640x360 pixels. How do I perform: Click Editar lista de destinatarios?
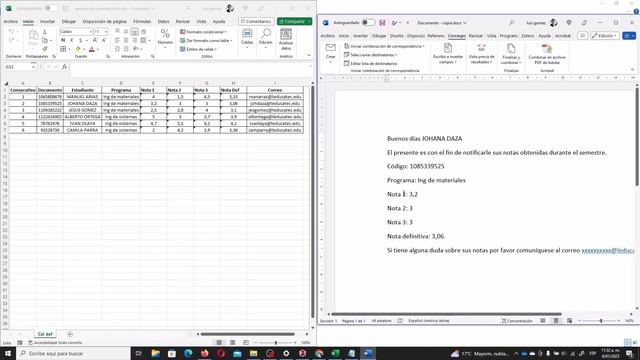coord(371,64)
